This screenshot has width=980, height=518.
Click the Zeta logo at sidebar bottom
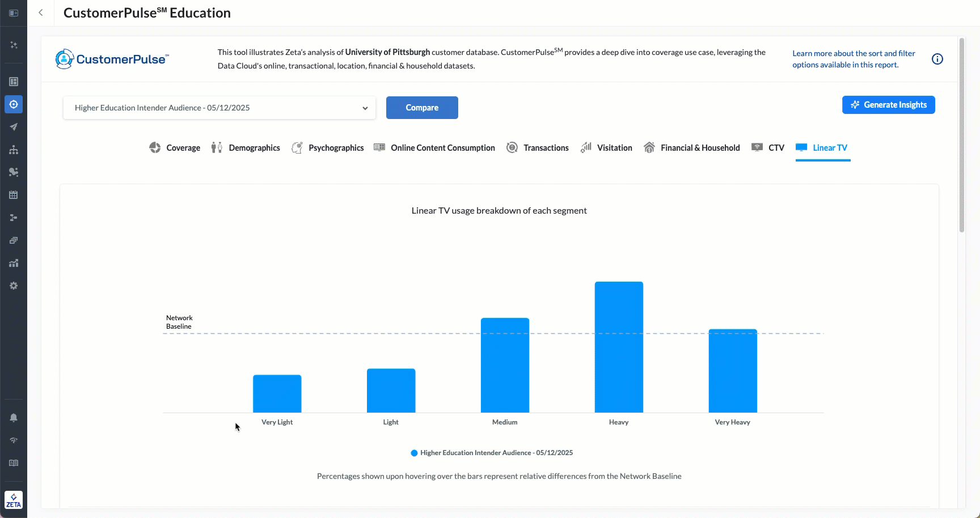[14, 500]
